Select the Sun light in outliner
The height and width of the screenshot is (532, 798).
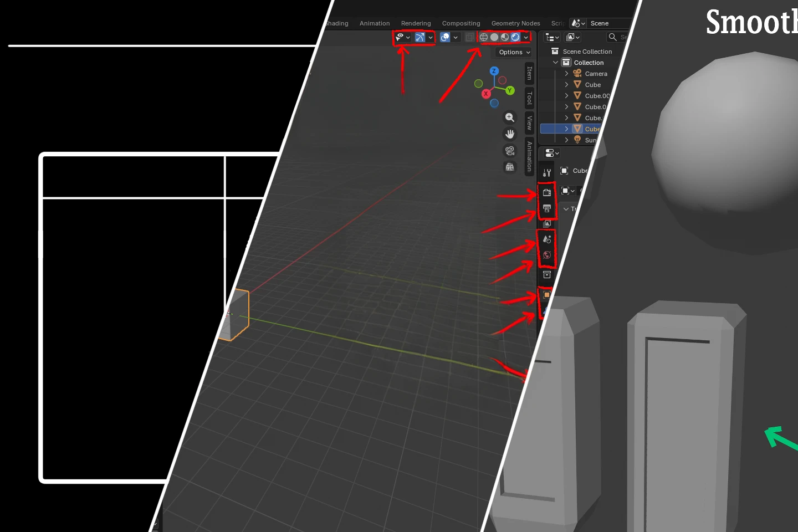[x=590, y=140]
